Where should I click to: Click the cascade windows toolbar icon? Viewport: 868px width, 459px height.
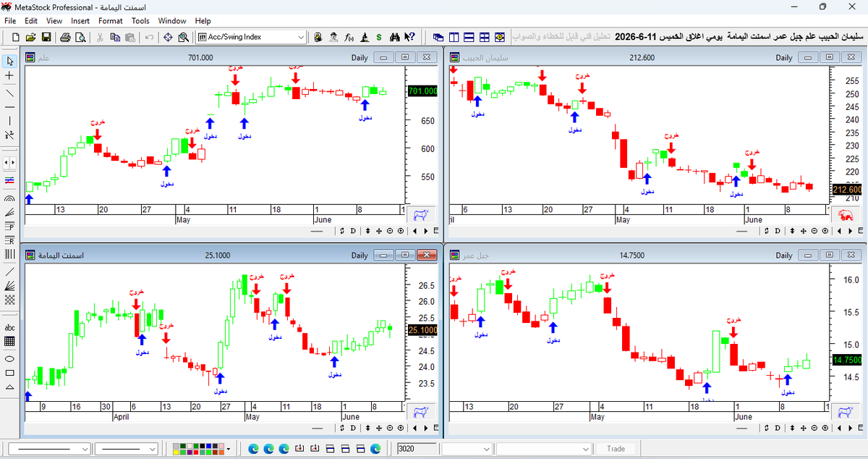coord(438,37)
